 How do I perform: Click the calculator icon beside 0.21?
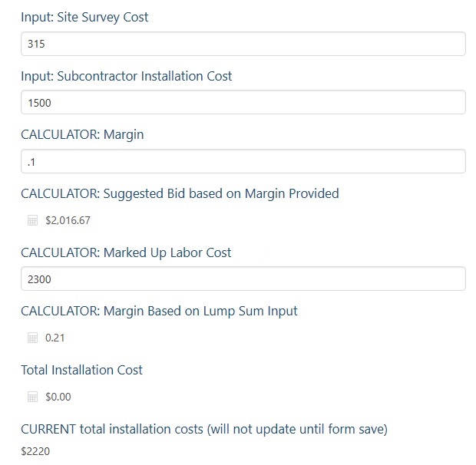tap(32, 338)
